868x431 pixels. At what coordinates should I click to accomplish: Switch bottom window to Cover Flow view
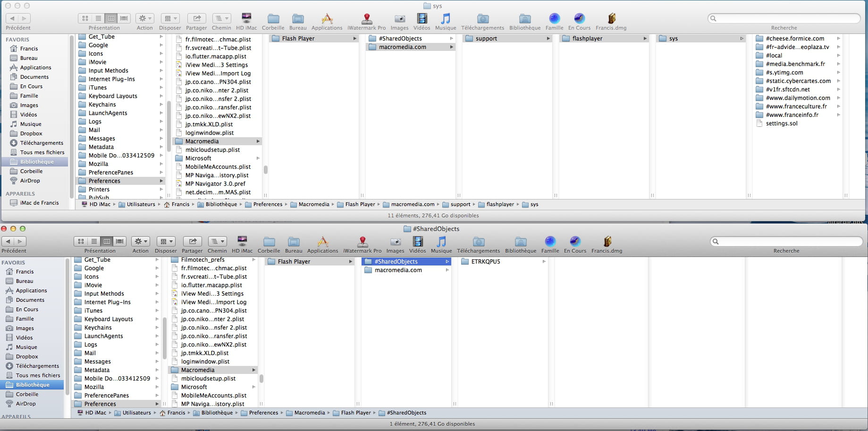point(119,241)
